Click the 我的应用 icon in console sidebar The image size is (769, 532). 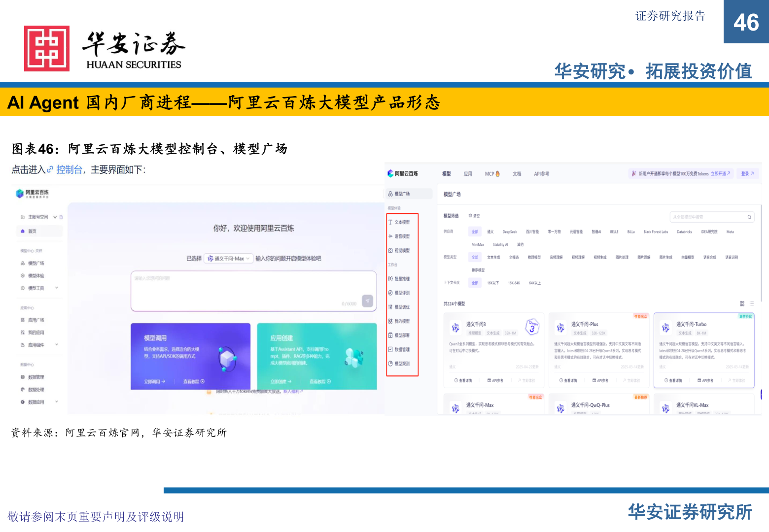click(23, 332)
